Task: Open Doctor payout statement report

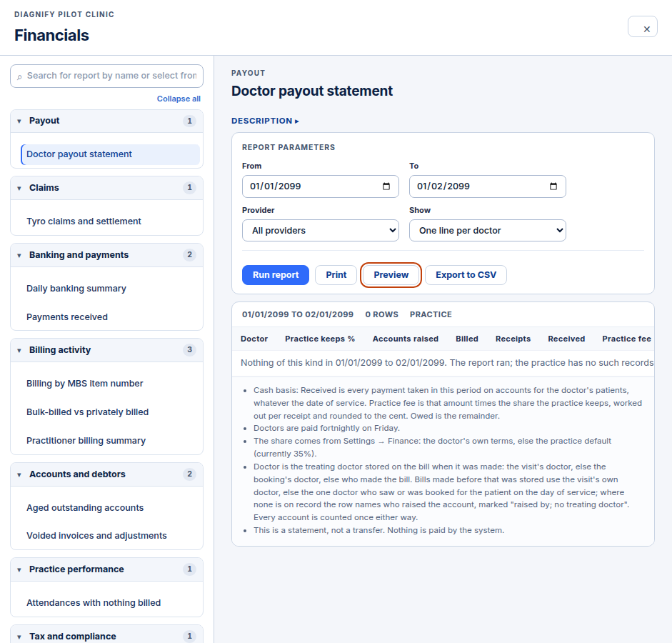Action: pos(110,154)
